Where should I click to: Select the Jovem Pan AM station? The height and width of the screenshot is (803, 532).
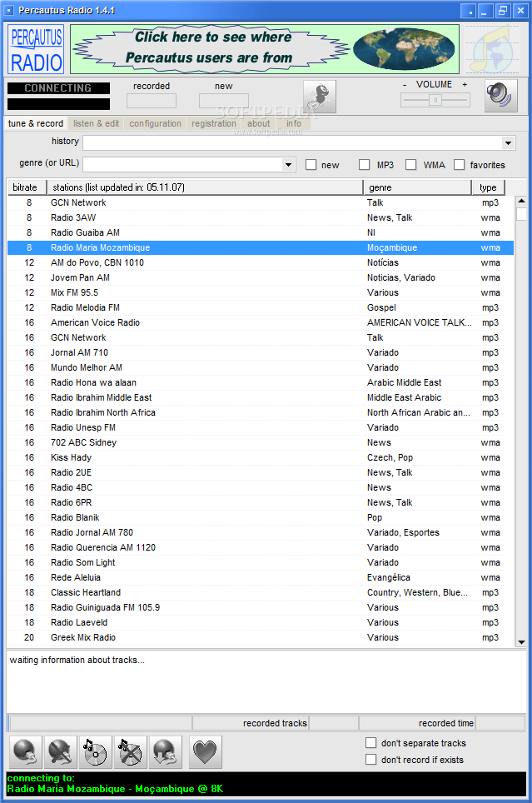coord(261,277)
